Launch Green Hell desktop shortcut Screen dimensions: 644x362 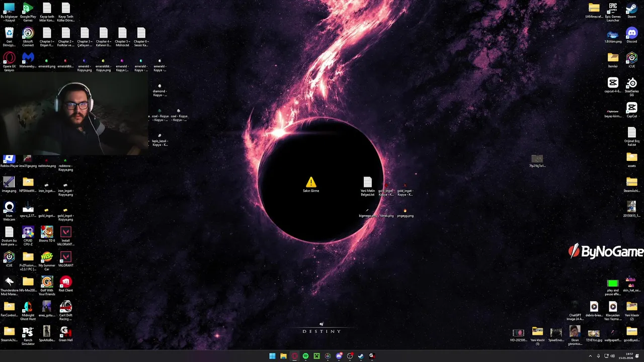[65, 334]
